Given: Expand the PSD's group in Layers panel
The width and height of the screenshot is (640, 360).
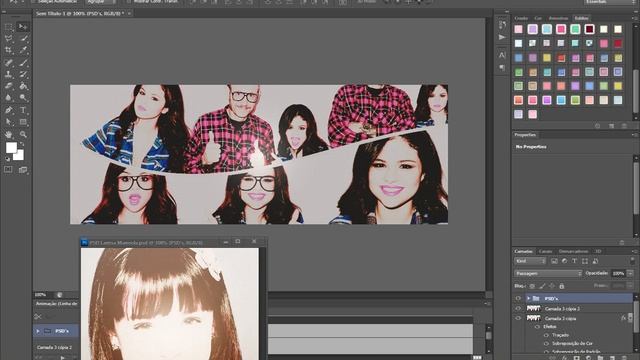Looking at the screenshot, I should point(529,298).
